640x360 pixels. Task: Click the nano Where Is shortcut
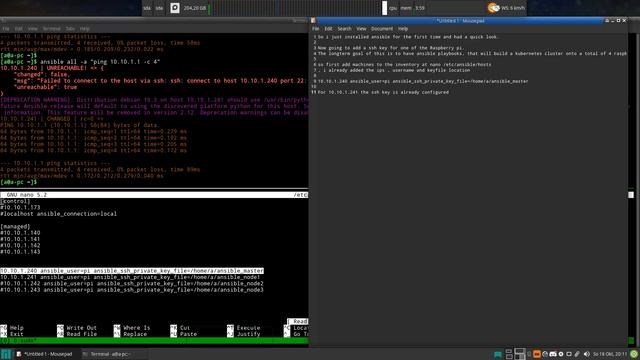pyautogui.click(x=132, y=328)
